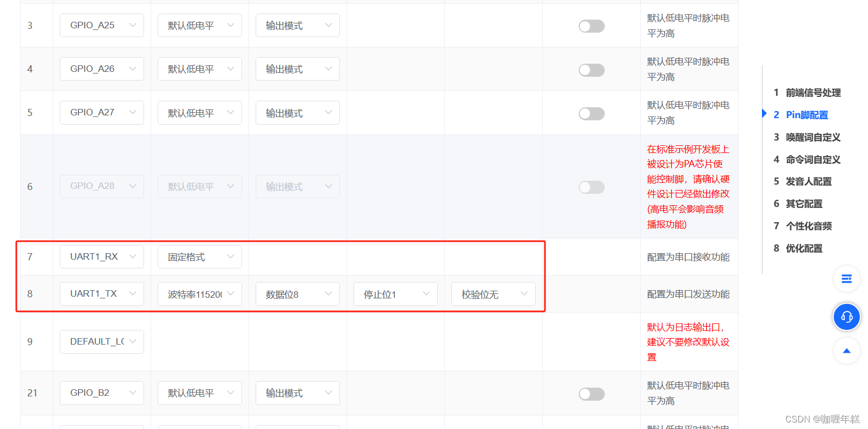Viewport: 868px width, 429px height.
Task: Jump to section 7 个性化音频
Action: (803, 226)
